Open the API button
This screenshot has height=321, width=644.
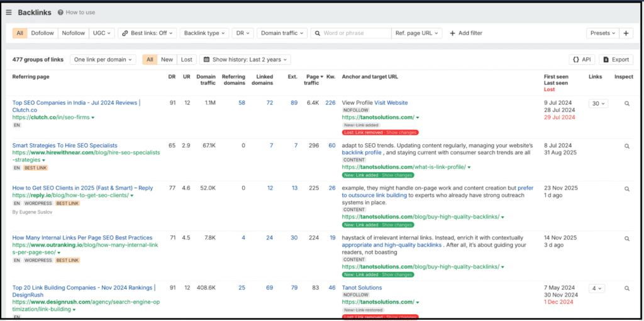[582, 60]
